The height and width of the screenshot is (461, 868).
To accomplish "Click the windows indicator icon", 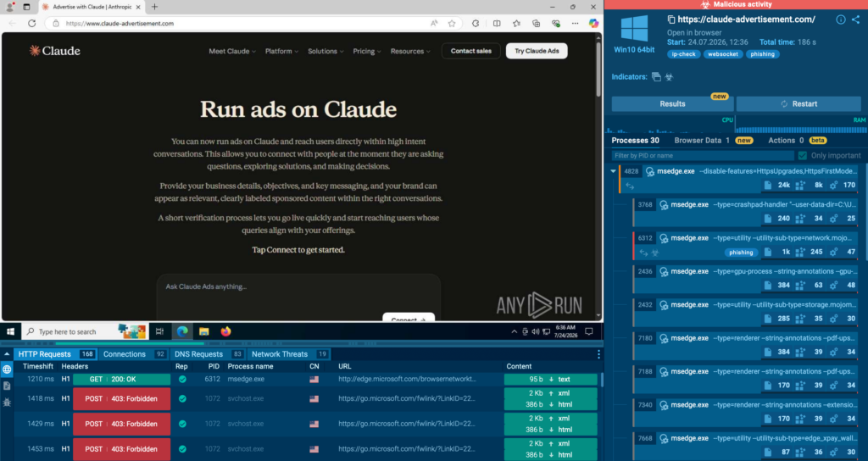I will (656, 77).
